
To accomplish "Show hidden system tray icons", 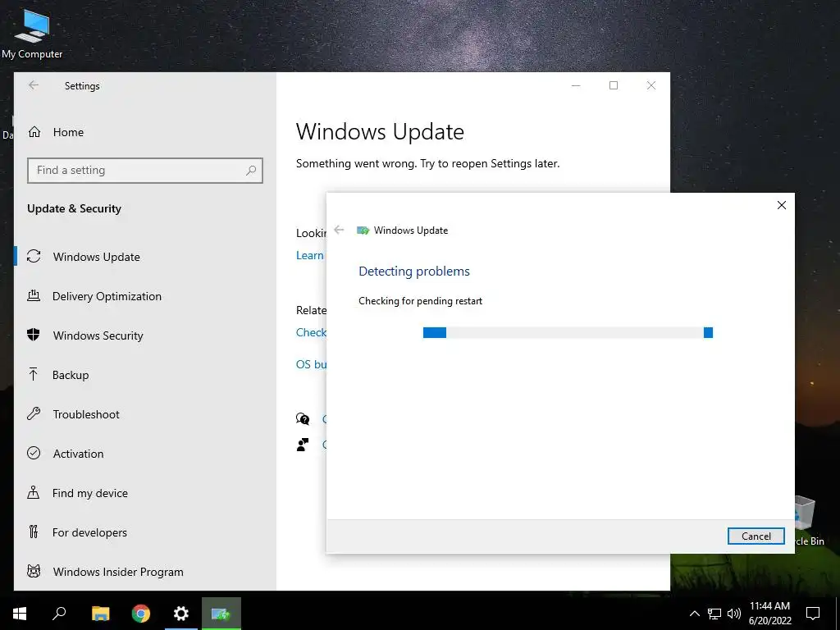I will point(694,614).
